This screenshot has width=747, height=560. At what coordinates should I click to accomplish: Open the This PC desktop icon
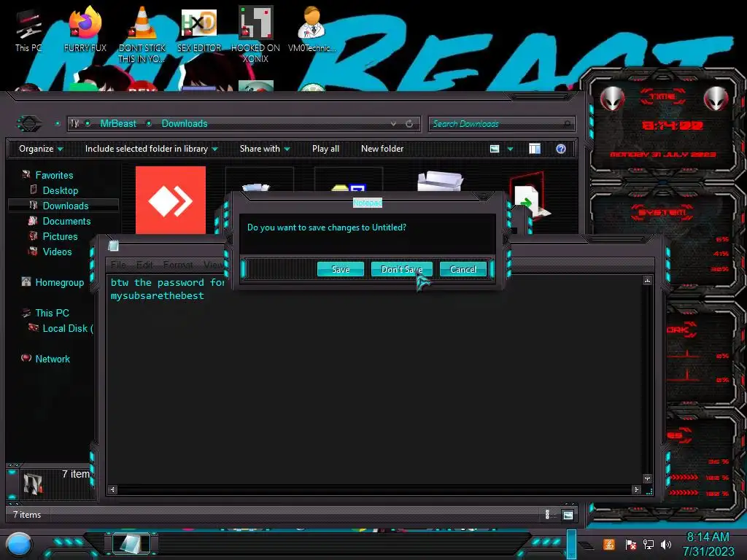pyautogui.click(x=28, y=31)
